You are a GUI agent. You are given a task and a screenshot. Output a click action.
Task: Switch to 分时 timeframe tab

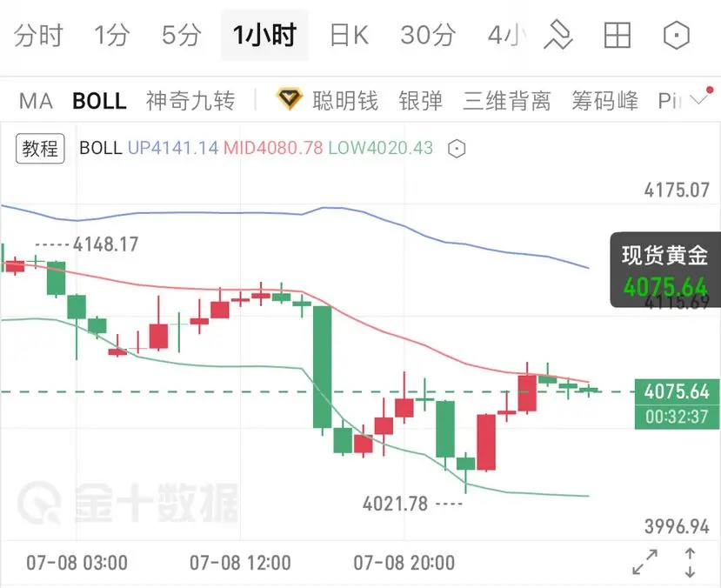coord(38,35)
